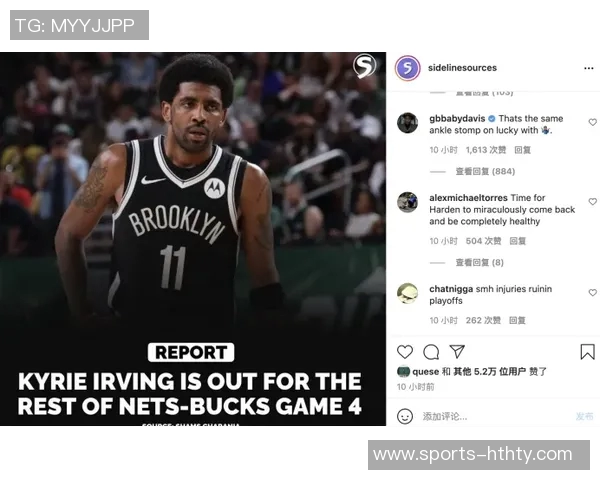Share post via paper plane icon
Image resolution: width=600 pixels, height=480 pixels.
(457, 351)
